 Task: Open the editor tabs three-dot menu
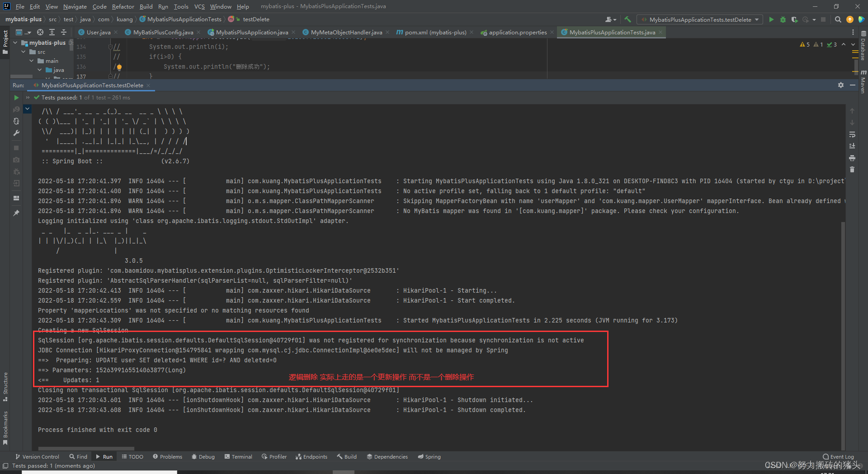pyautogui.click(x=853, y=32)
